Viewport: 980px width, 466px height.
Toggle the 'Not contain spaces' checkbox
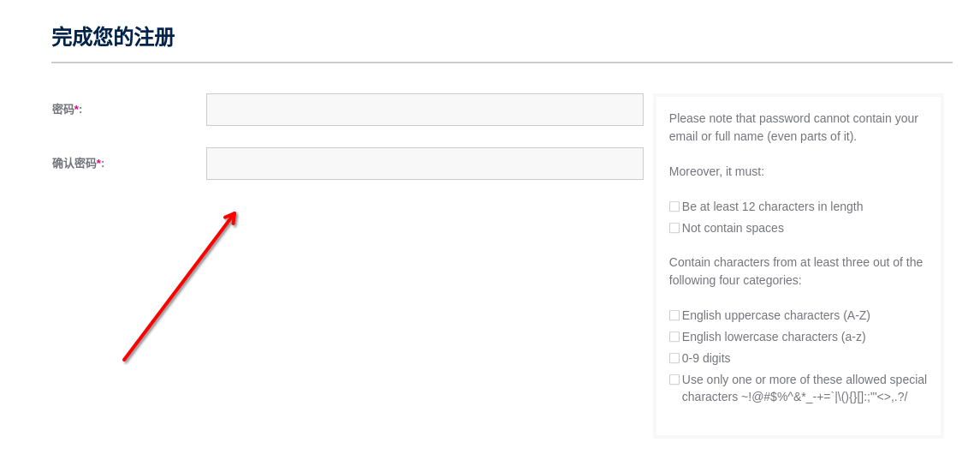(674, 228)
